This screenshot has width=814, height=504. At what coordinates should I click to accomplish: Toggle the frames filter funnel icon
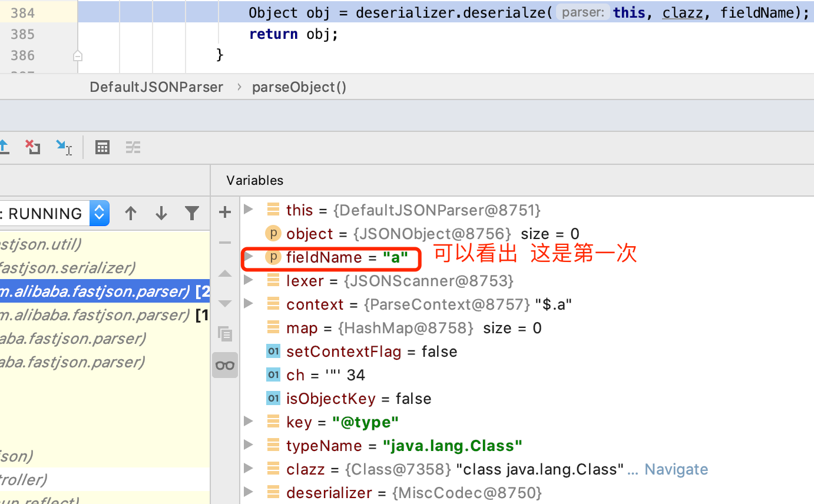192,213
